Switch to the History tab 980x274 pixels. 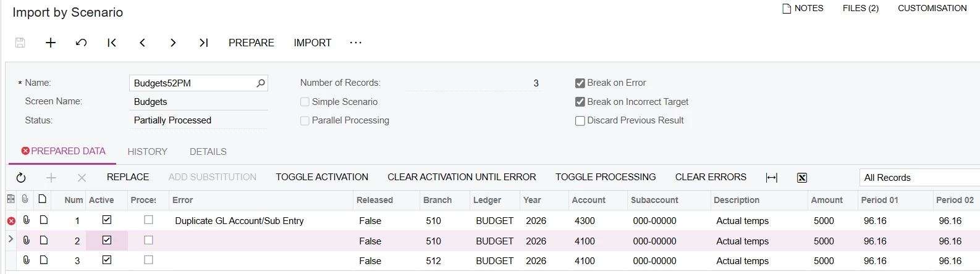(147, 151)
